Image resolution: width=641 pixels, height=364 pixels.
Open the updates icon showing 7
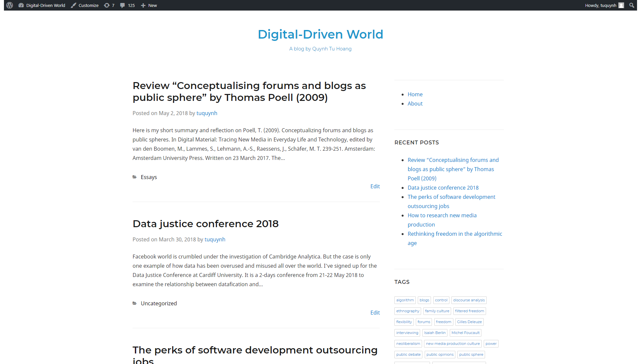(x=107, y=5)
